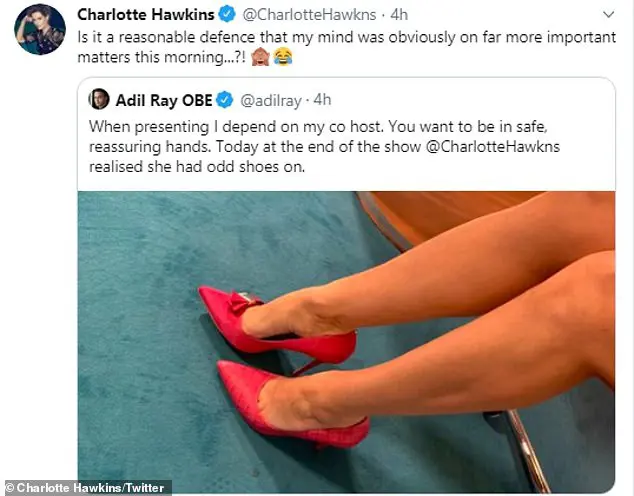Open @CharlotteHawkns mention in quoted tweet
The image size is (634, 496).
493,146
